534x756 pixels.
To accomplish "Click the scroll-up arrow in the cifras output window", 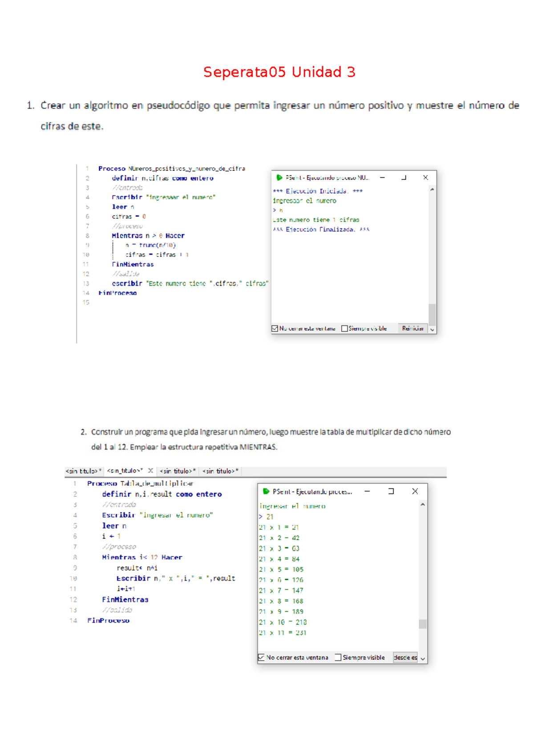I will click(432, 190).
